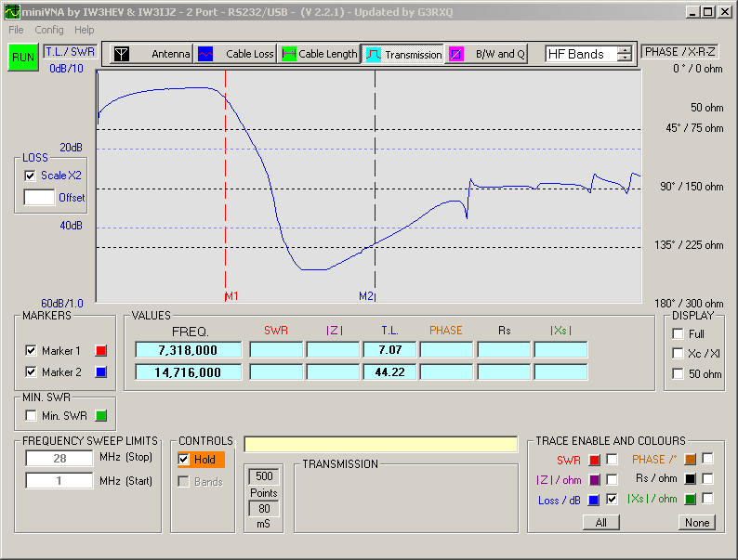Enable the Rs / ohm trace checkbox
Image resolution: width=738 pixels, height=560 pixels.
coord(707,478)
